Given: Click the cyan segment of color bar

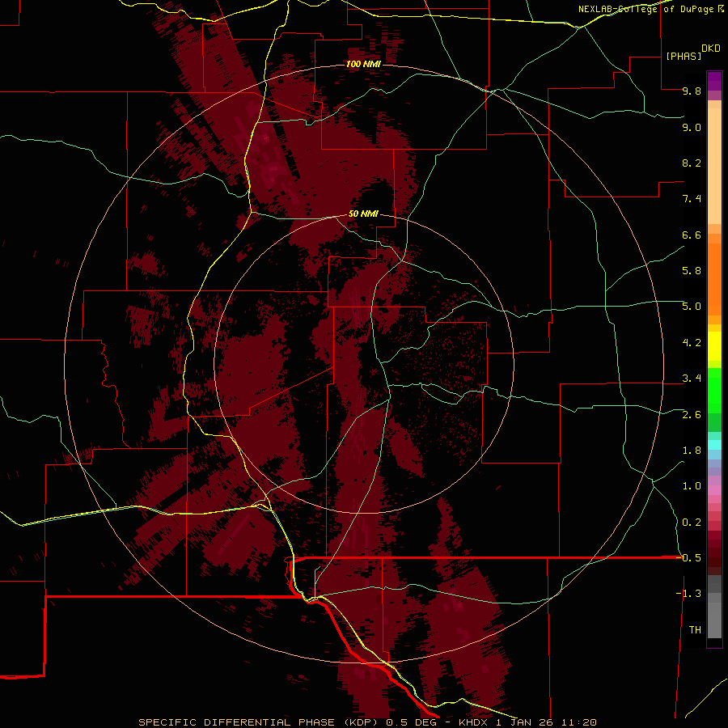Looking at the screenshot, I should pyautogui.click(x=714, y=445).
